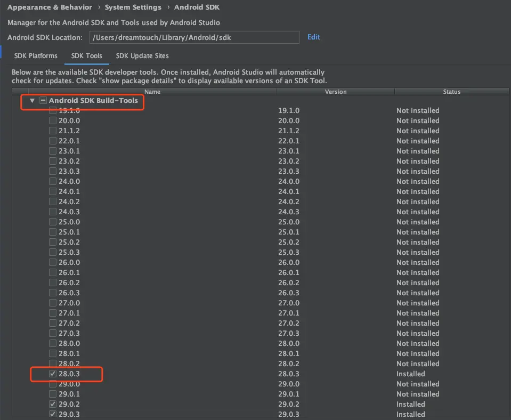
Task: Enable the 25.0.1 build-tools checkbox
Action: (52, 232)
